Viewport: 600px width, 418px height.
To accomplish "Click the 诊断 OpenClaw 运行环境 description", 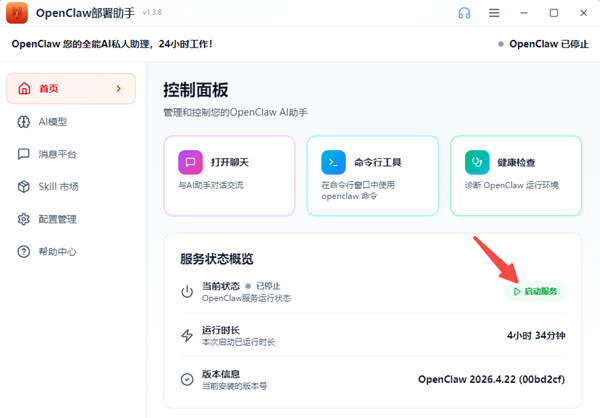I will point(512,185).
